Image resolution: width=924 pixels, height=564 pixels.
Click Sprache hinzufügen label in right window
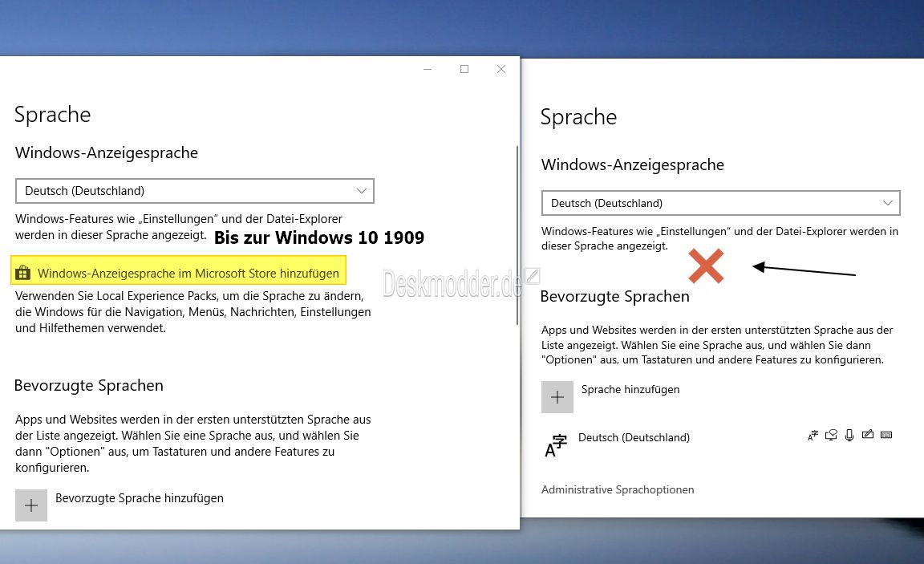coord(630,390)
